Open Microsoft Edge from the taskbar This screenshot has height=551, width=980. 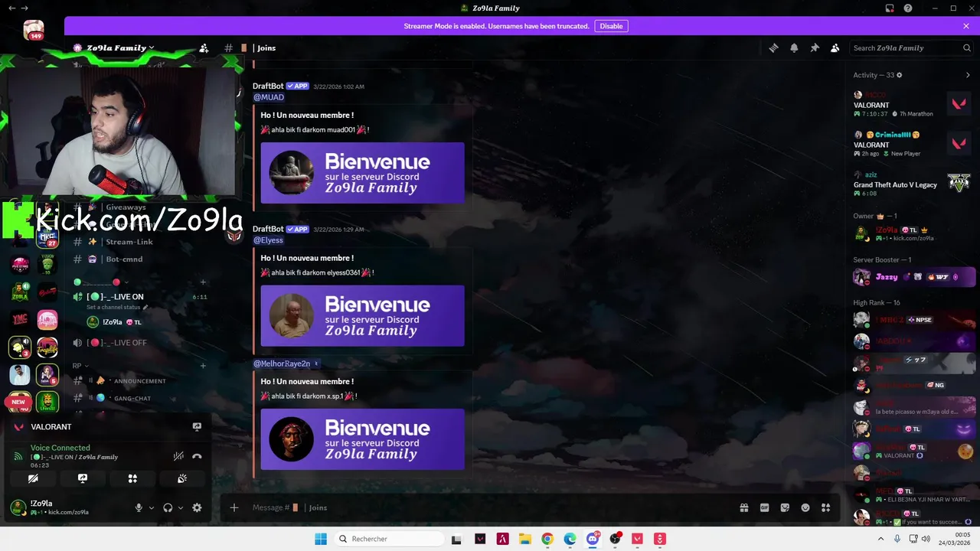click(570, 539)
